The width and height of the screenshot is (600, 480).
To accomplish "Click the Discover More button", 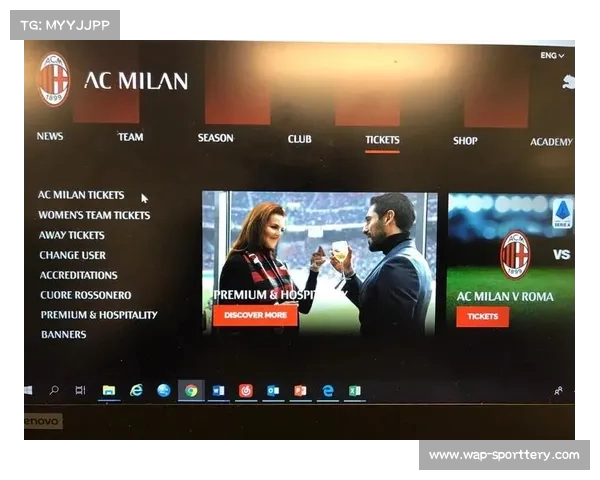I will pos(255,315).
